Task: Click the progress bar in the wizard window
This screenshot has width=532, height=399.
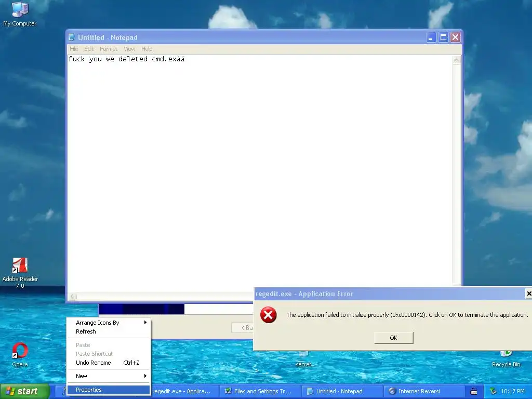Action: click(176, 309)
